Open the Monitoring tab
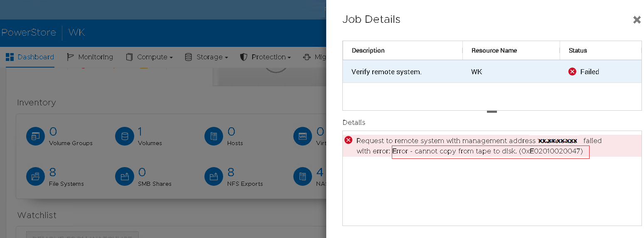The width and height of the screenshot is (644, 238). point(90,57)
